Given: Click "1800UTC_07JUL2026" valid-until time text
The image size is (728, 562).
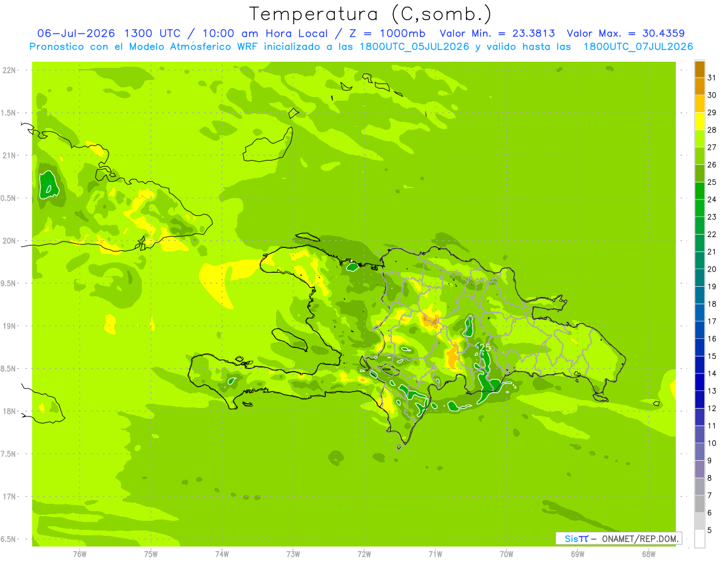Looking at the screenshot, I should [x=638, y=46].
